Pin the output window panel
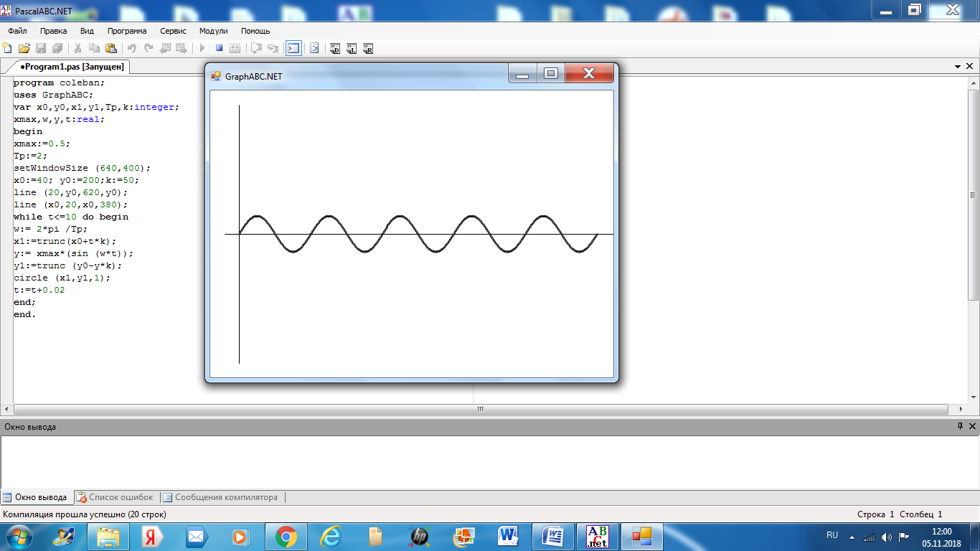Viewport: 980px width, 551px height. point(961,426)
